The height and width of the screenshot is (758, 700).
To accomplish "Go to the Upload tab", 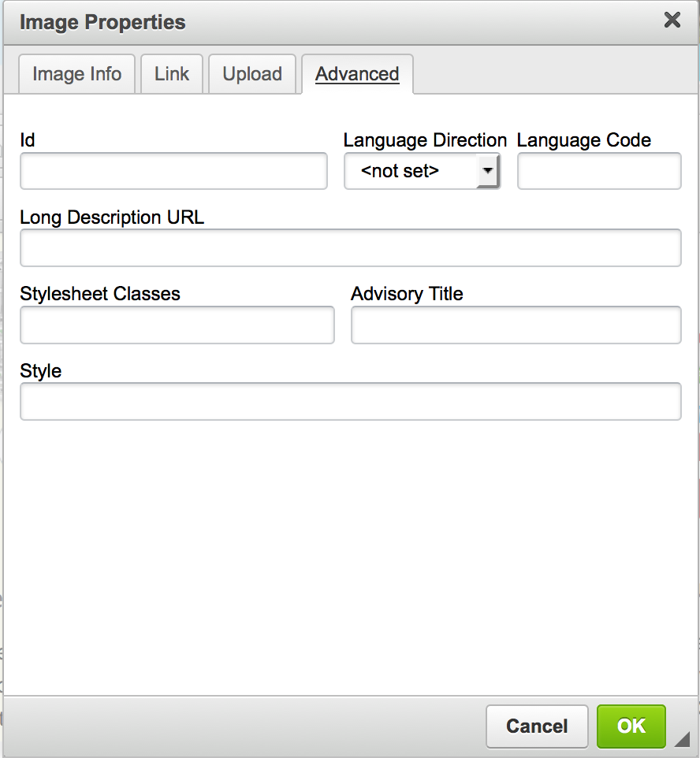I will [252, 74].
